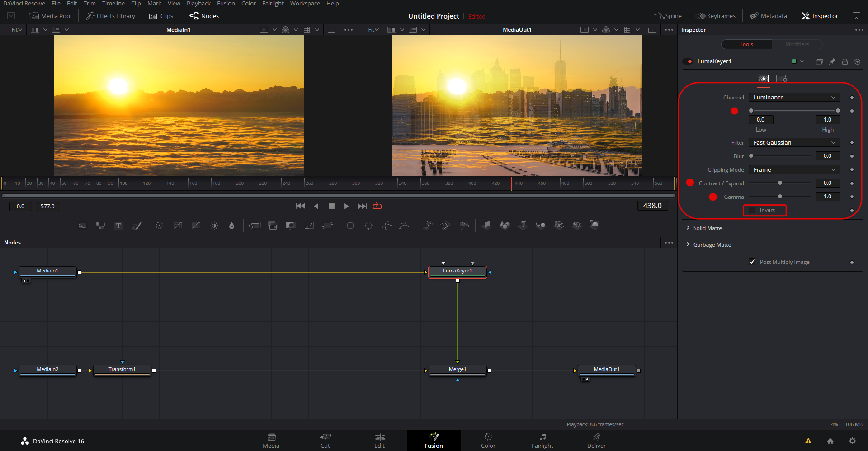Open the Filter Fast Gaussian dropdown

click(794, 142)
